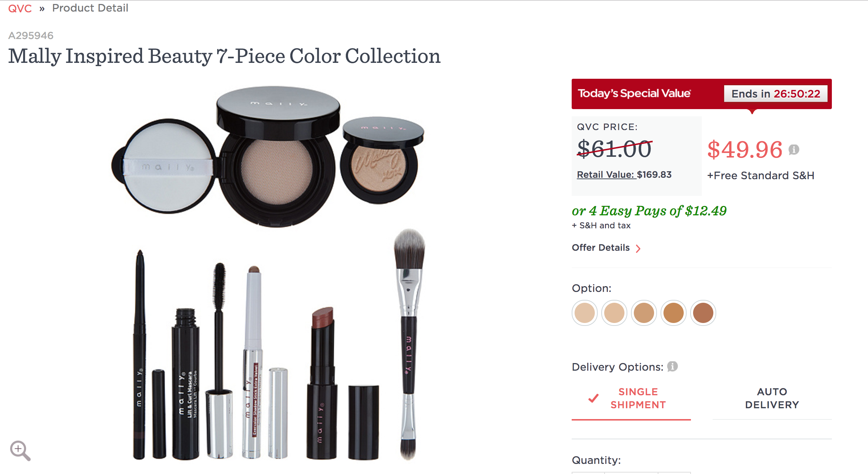This screenshot has width=868, height=474.
Task: Enable the second lightest shade option
Action: [614, 313]
